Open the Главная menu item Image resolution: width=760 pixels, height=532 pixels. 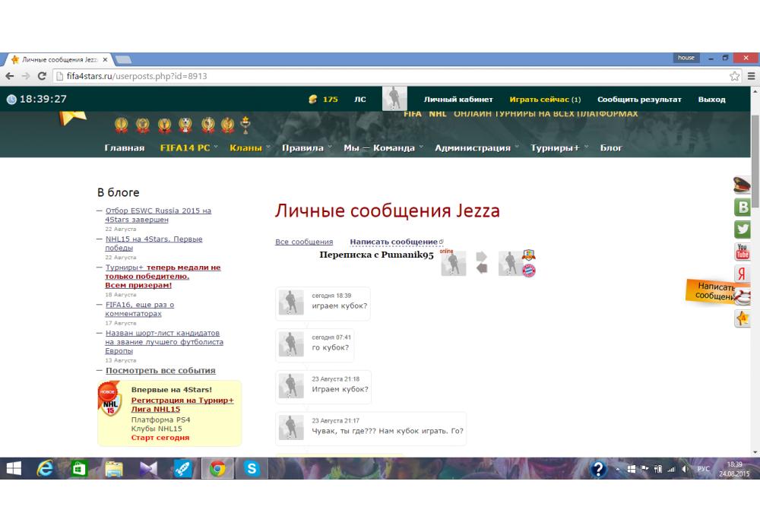125,148
